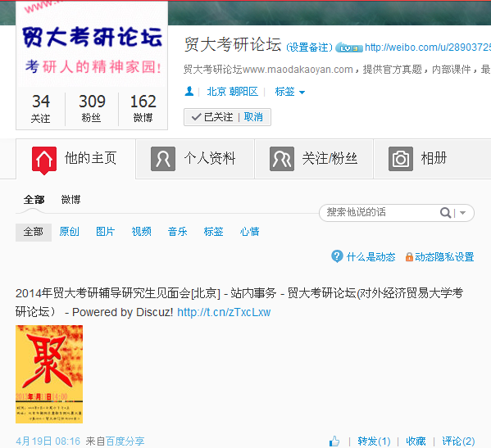Click the lock icon by 动态隐私设置
This screenshot has width=491, height=448.
(409, 257)
